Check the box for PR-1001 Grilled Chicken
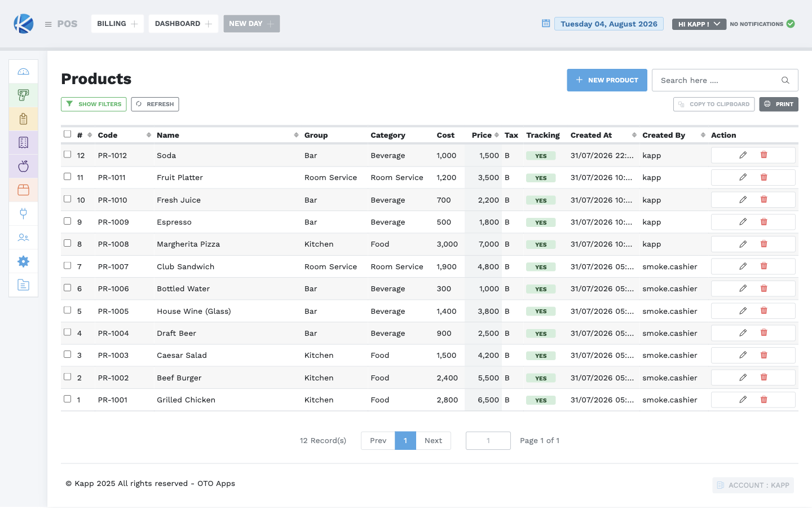The image size is (812, 508). [68, 399]
